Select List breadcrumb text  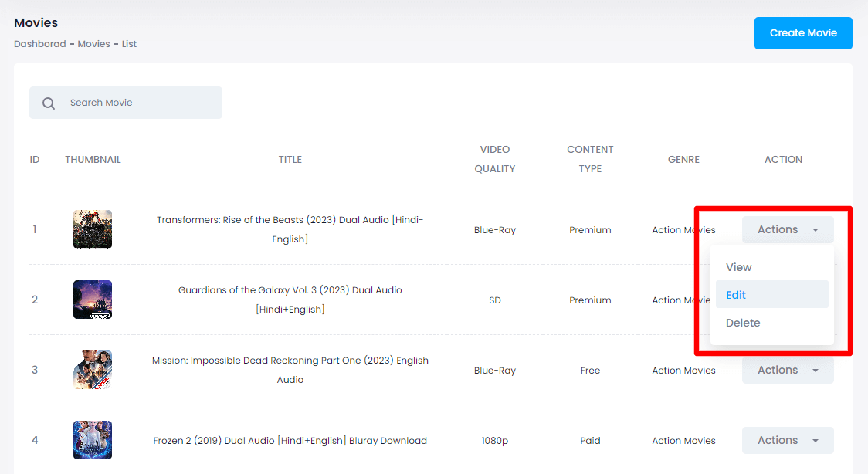pos(129,44)
